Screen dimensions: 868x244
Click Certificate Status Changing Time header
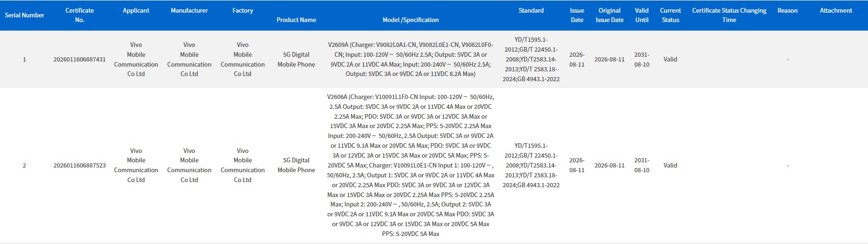729,15
